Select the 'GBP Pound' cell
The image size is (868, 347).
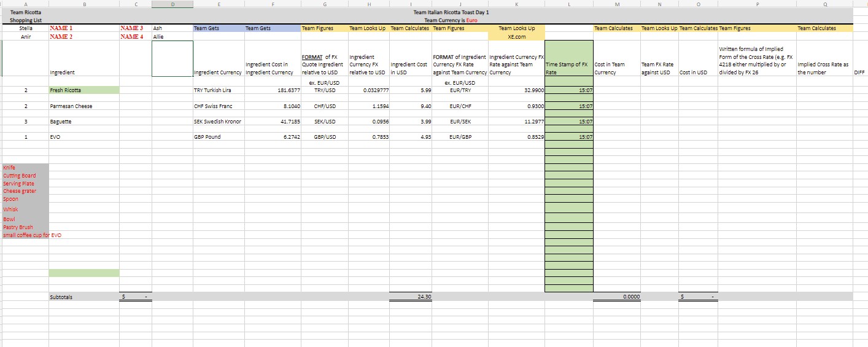(x=219, y=137)
